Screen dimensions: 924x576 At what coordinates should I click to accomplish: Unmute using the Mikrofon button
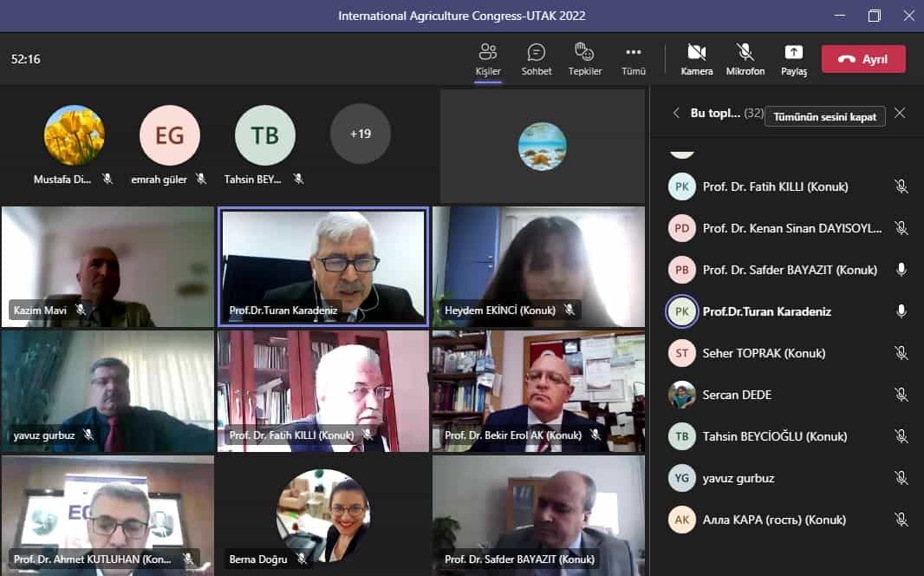point(745,59)
